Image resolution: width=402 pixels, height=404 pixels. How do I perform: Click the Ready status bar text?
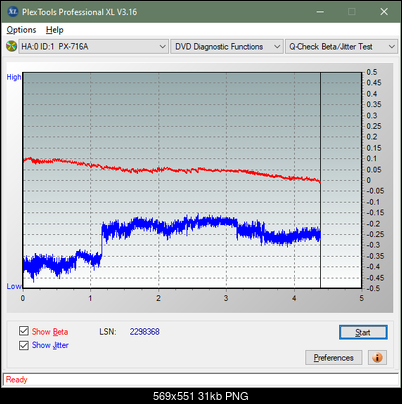tap(17, 380)
